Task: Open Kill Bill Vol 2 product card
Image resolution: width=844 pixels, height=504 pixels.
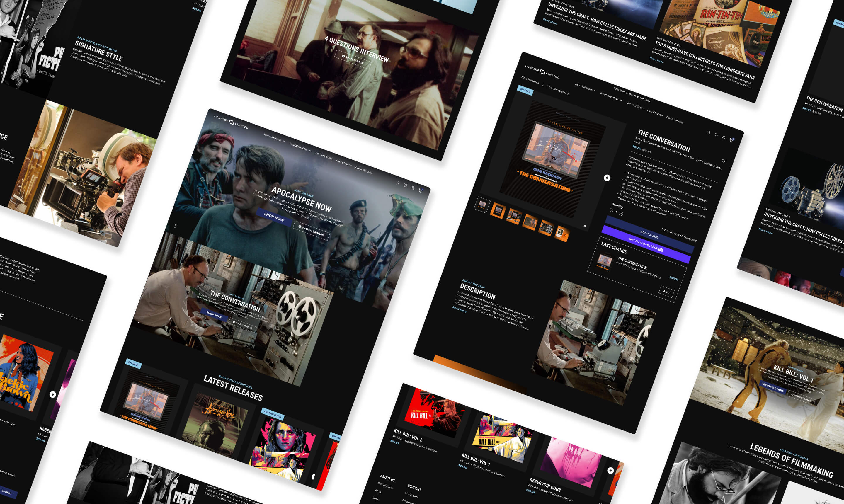Action: 429,419
